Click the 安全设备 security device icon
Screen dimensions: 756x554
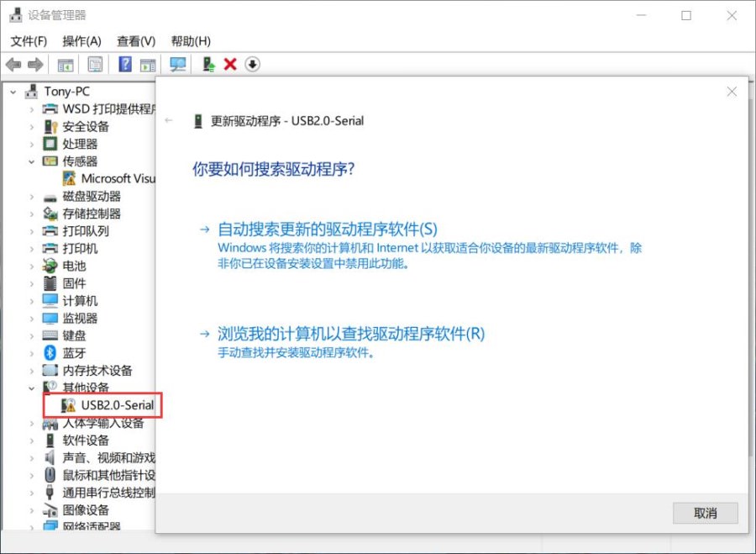(x=50, y=126)
